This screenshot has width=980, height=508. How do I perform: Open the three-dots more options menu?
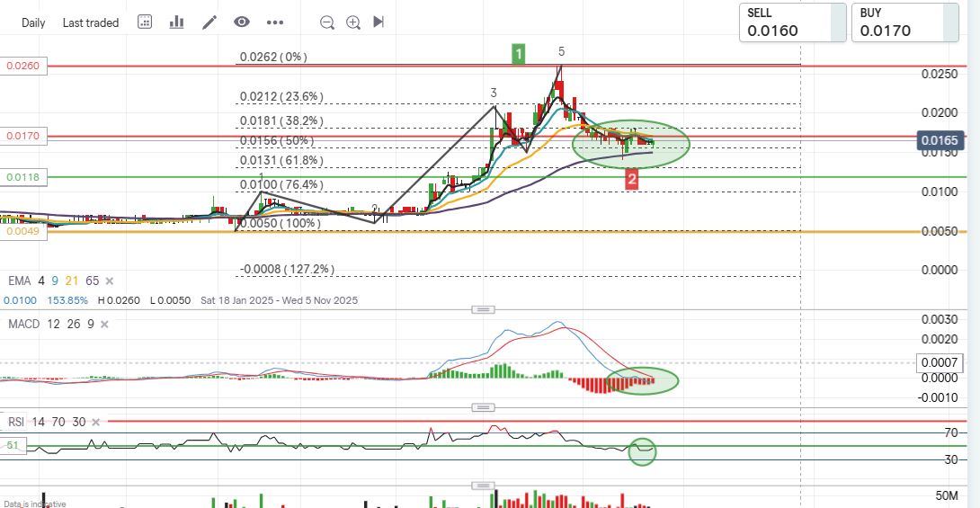coord(275,22)
